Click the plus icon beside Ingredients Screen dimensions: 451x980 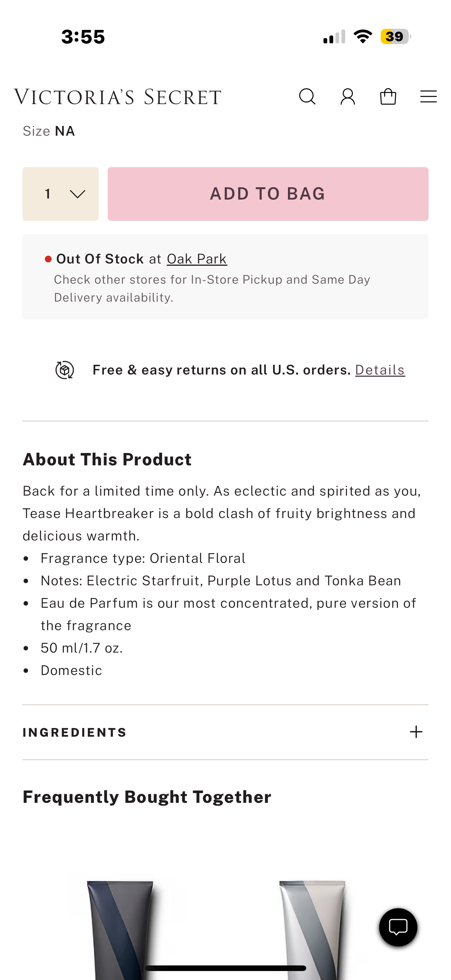[416, 732]
